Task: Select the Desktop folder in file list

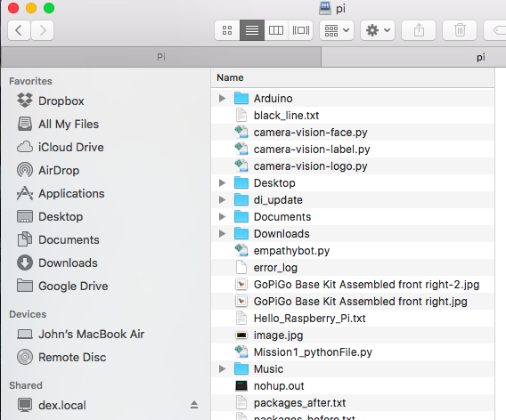Action: [x=353, y=183]
